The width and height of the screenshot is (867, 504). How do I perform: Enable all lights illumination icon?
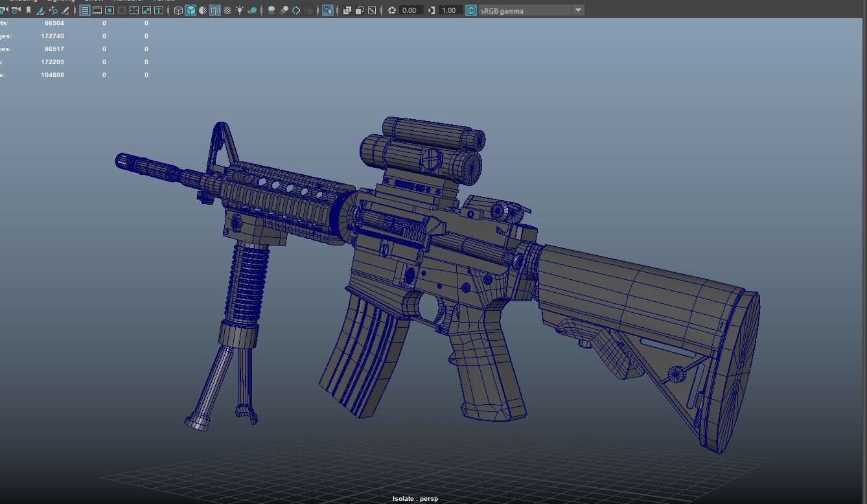[x=240, y=10]
